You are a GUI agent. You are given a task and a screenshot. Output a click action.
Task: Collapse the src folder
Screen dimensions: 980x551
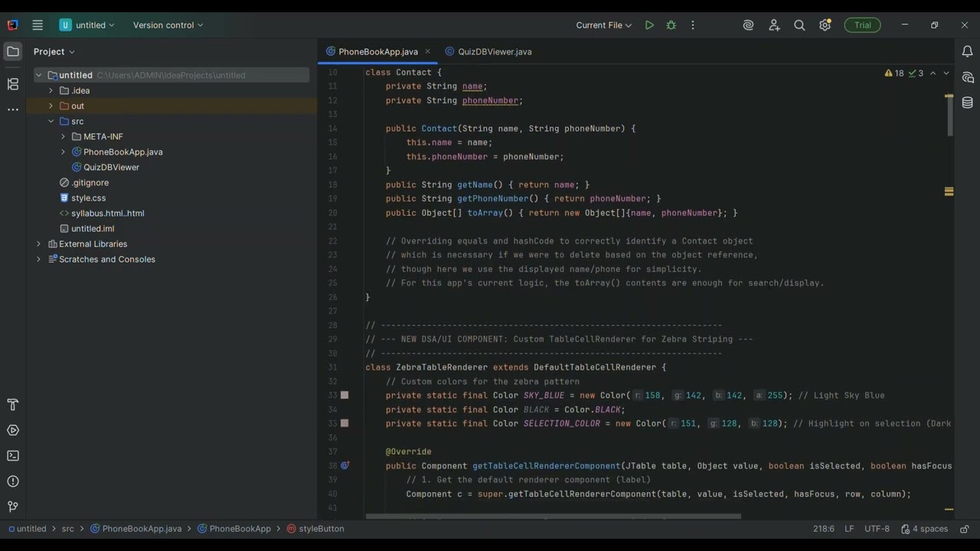point(51,121)
